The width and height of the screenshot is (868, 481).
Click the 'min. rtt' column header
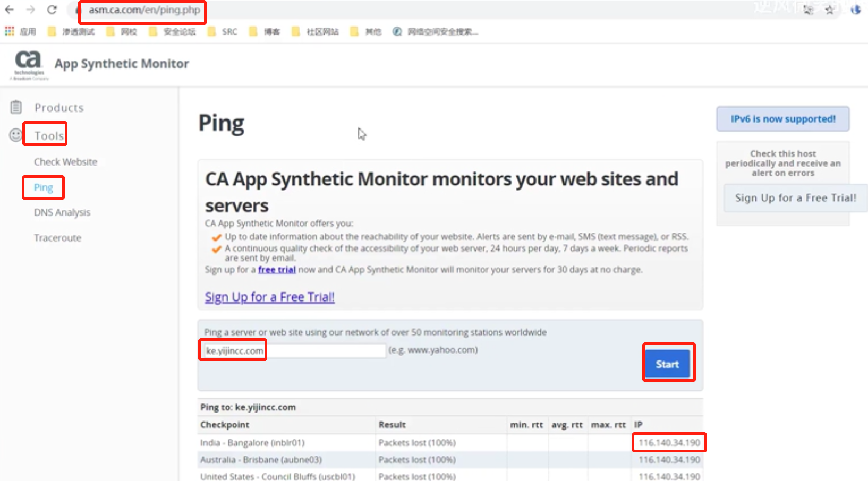point(526,425)
